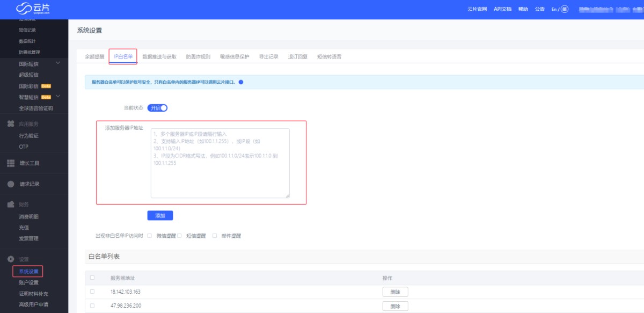The width and height of the screenshot is (644, 313).
Task: Tick the checkbox for 18.142.103.163
Action: [92, 292]
